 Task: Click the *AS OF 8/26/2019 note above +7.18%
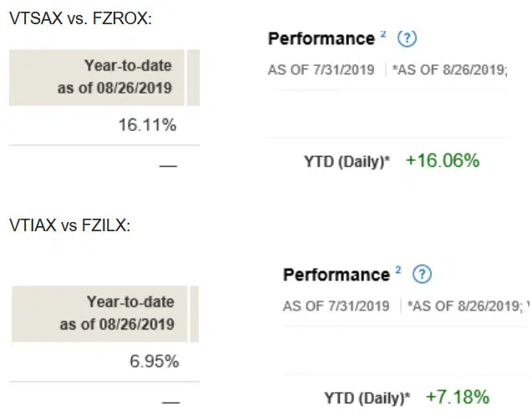pyautogui.click(x=464, y=306)
